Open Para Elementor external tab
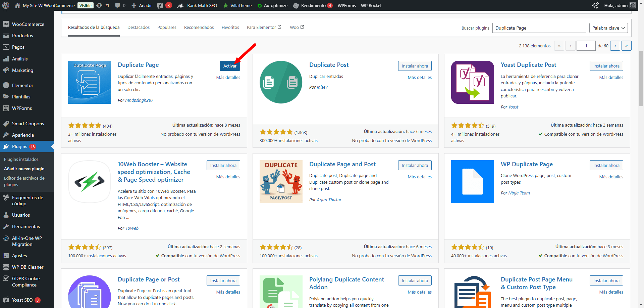 coord(264,28)
